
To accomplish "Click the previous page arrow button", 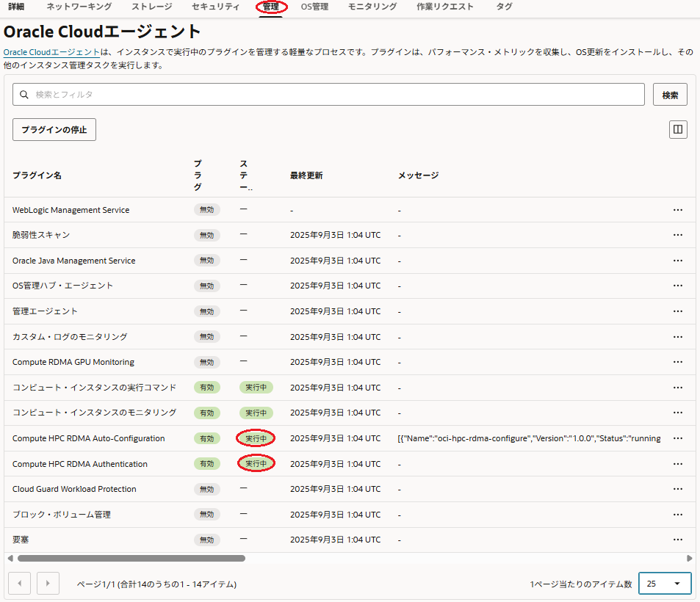I will [x=19, y=584].
